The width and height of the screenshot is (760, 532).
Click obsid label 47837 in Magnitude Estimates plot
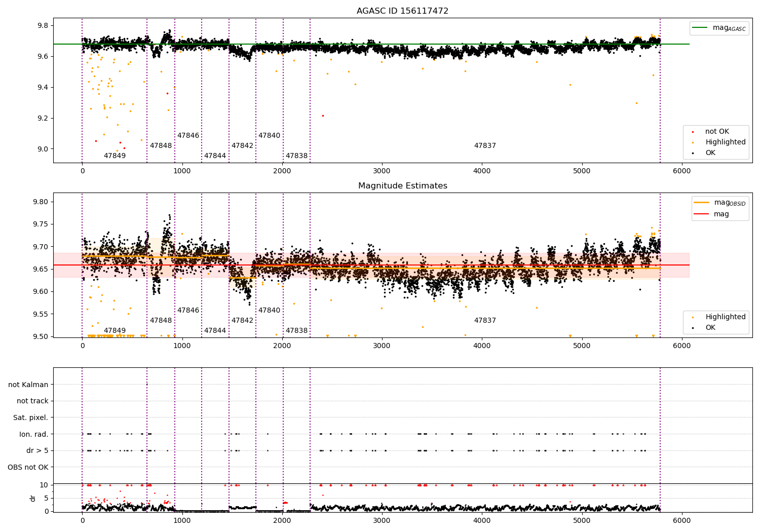tap(485, 321)
